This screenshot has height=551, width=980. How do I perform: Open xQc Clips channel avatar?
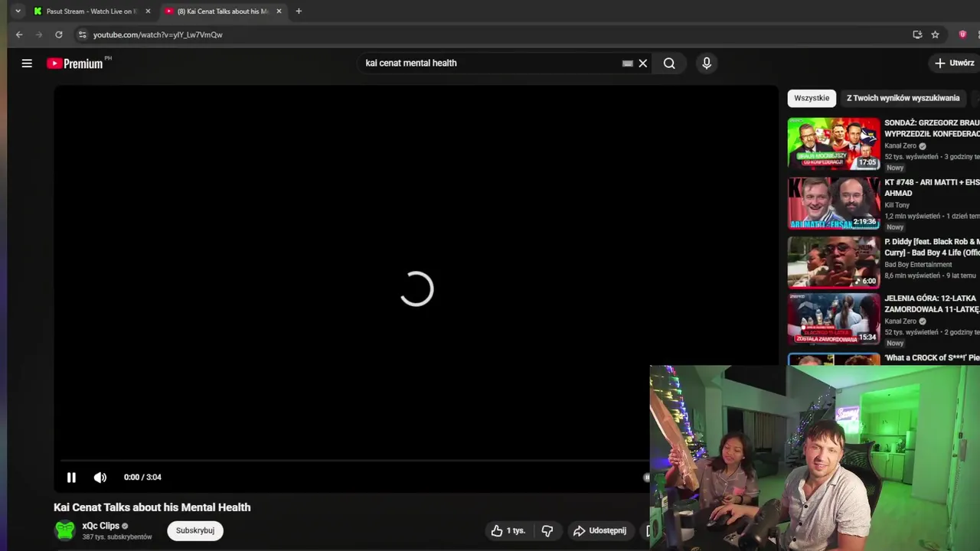pos(65,530)
